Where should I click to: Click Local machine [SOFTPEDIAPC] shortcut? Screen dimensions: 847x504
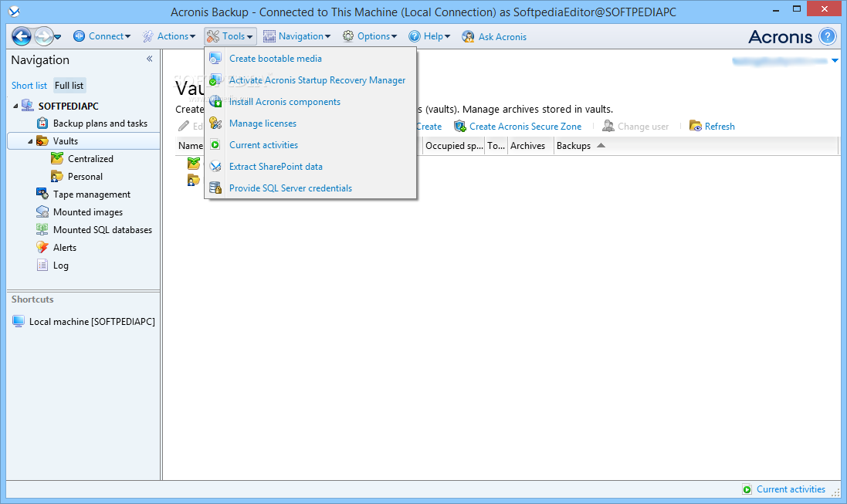click(x=92, y=321)
